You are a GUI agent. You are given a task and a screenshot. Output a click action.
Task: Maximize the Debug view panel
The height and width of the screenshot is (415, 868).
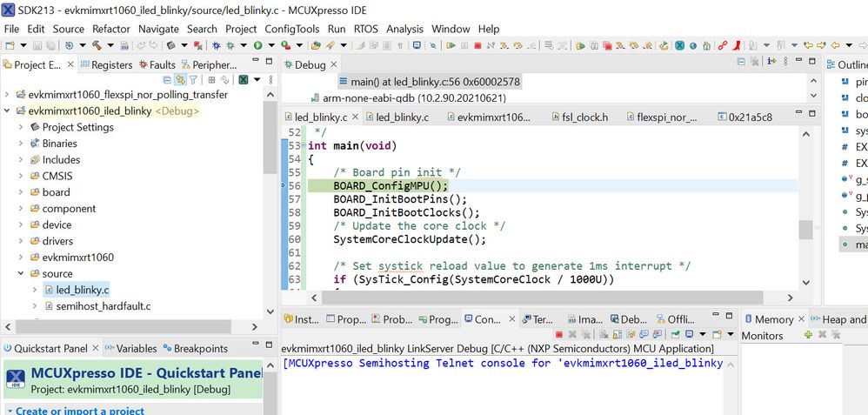[812, 62]
